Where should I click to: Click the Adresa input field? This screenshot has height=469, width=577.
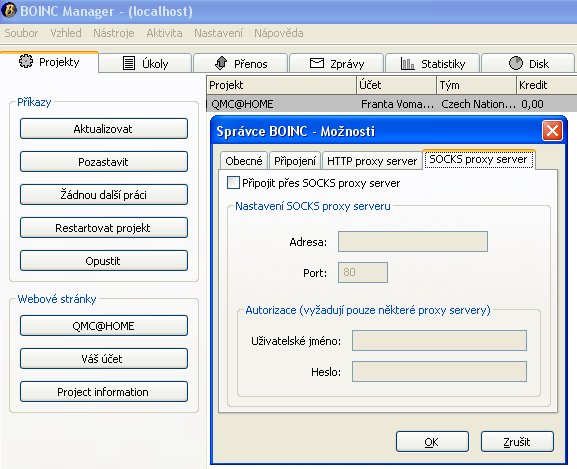coord(413,242)
